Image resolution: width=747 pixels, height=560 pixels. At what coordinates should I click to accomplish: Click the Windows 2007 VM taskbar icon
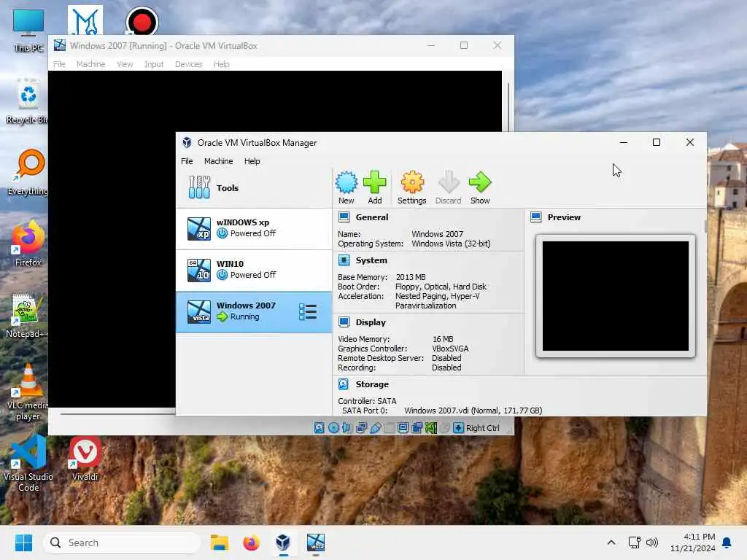tap(315, 542)
